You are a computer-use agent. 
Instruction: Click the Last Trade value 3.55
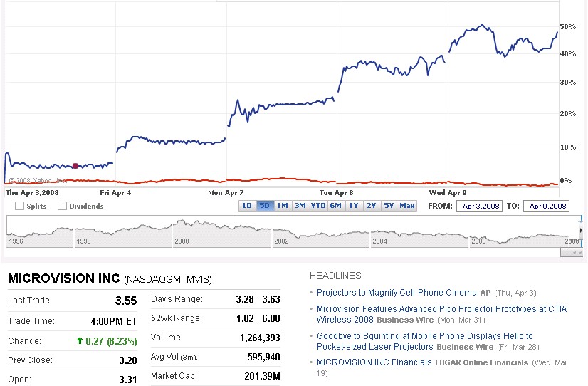(126, 301)
